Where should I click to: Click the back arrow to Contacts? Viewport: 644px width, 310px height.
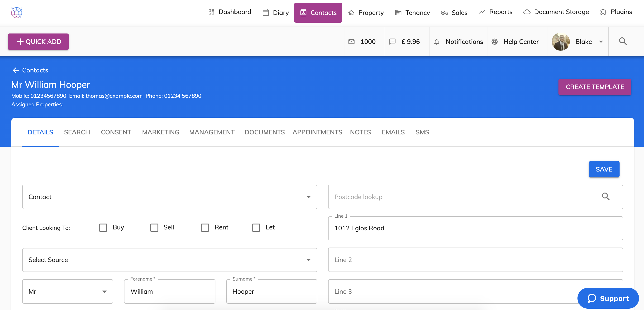[x=16, y=70]
